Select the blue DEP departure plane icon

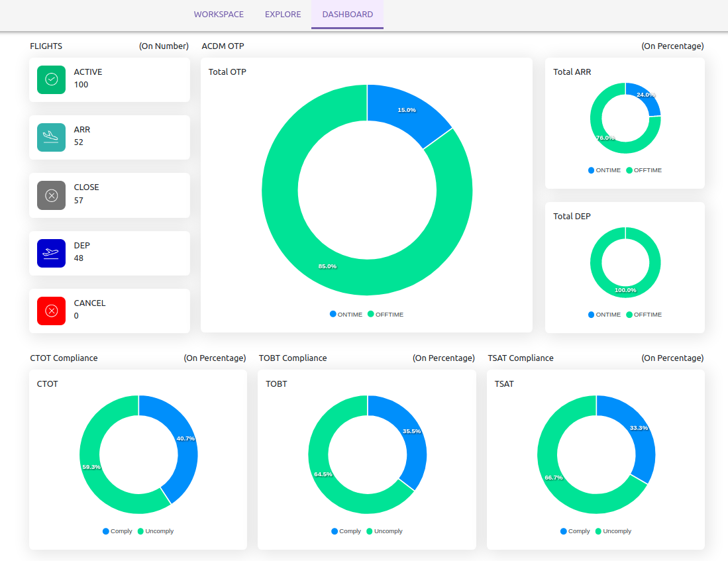tap(51, 252)
